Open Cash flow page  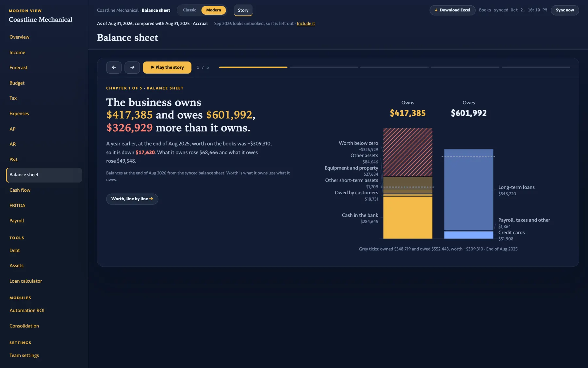tap(44, 190)
